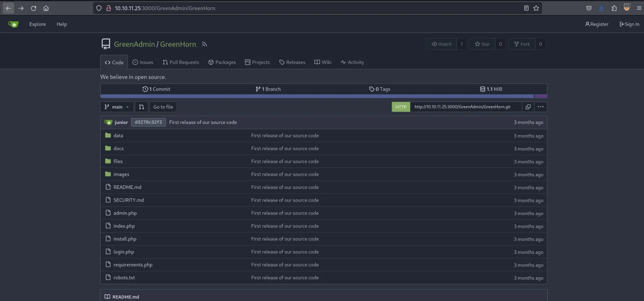Open the Firefox hamburger application menu
644x301 pixels.
tap(639, 8)
